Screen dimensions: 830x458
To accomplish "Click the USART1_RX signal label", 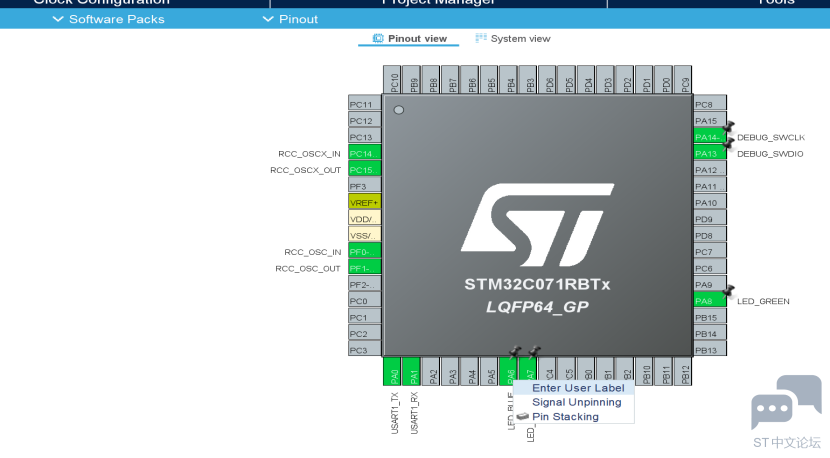I will tap(414, 413).
